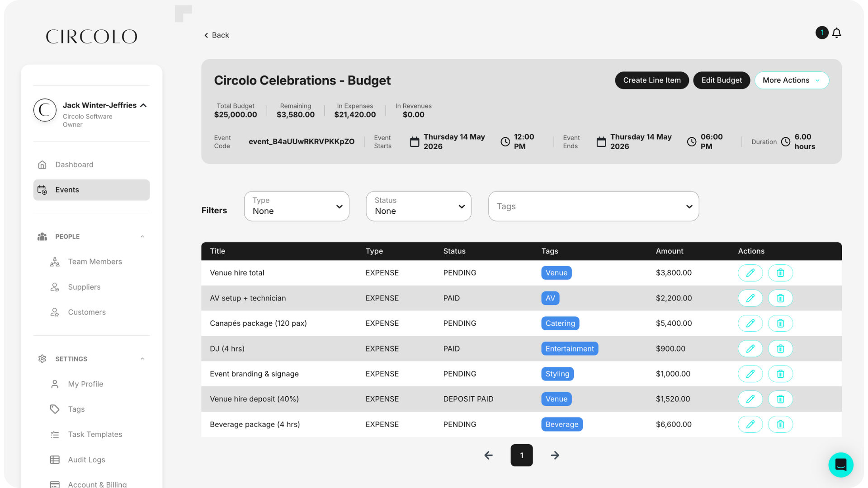Click the Back link
This screenshot has width=868, height=488.
(217, 35)
